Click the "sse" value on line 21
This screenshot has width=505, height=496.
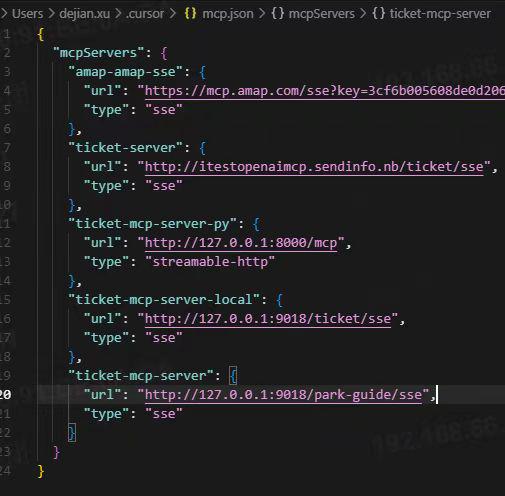[164, 414]
